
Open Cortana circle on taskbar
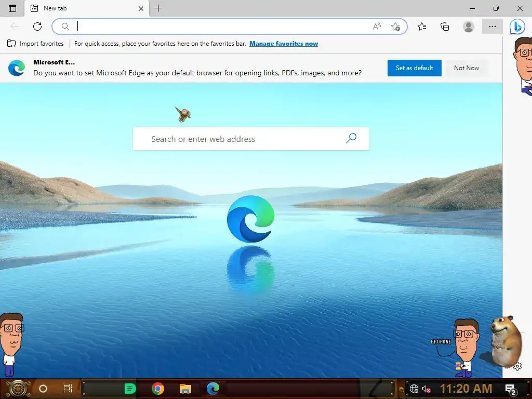pos(43,389)
